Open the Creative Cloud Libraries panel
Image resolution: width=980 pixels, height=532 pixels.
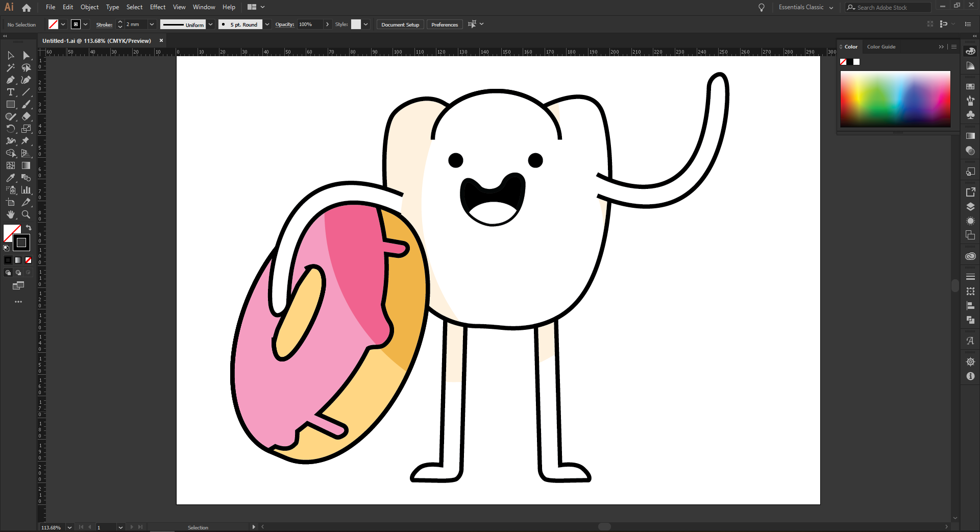coord(970,256)
